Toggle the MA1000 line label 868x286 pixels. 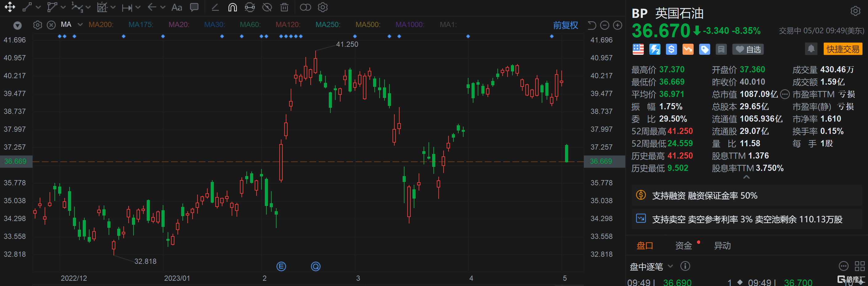[410, 25]
